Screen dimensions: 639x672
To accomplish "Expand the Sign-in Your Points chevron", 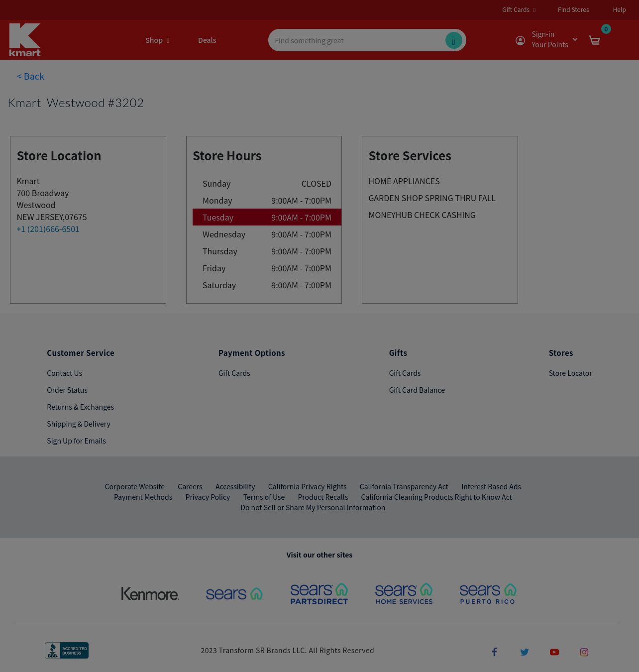I will click(x=575, y=40).
